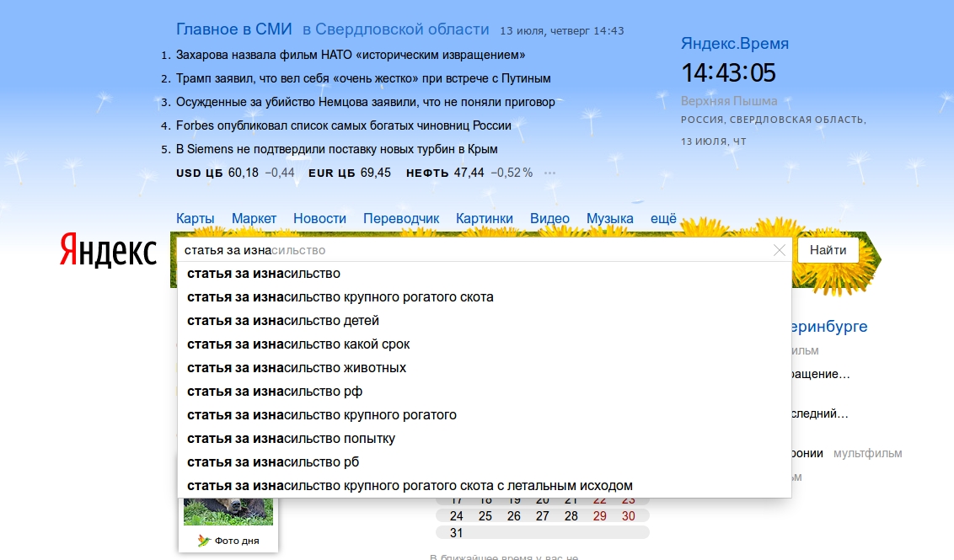The image size is (954, 560).
Task: Open the Музыка service
Action: coord(609,218)
